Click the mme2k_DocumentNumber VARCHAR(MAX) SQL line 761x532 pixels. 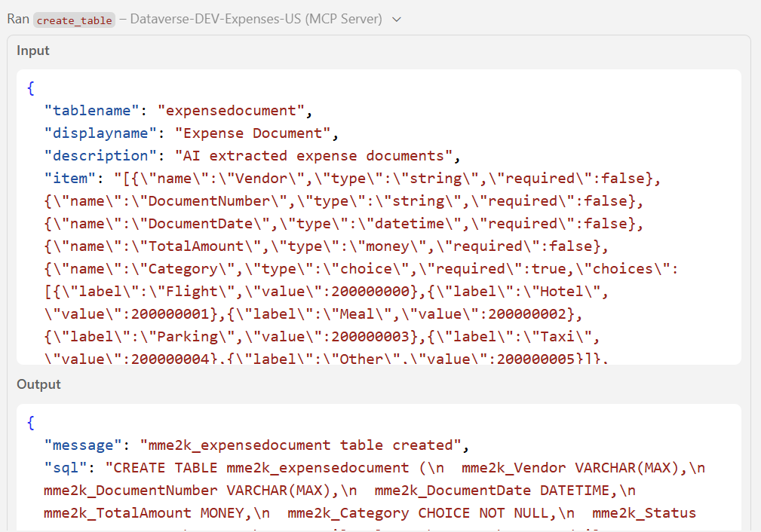point(200,491)
